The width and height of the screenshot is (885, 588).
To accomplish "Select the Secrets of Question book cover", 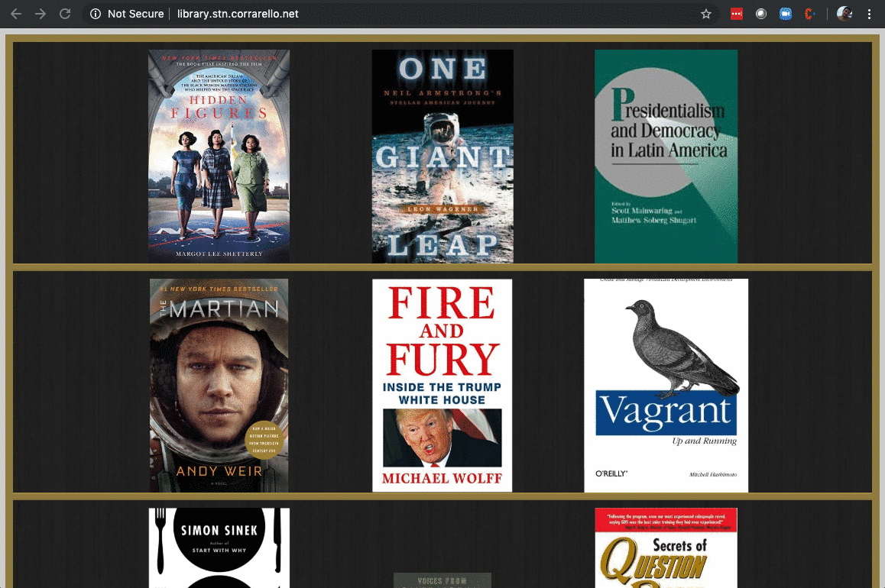I will [x=666, y=548].
